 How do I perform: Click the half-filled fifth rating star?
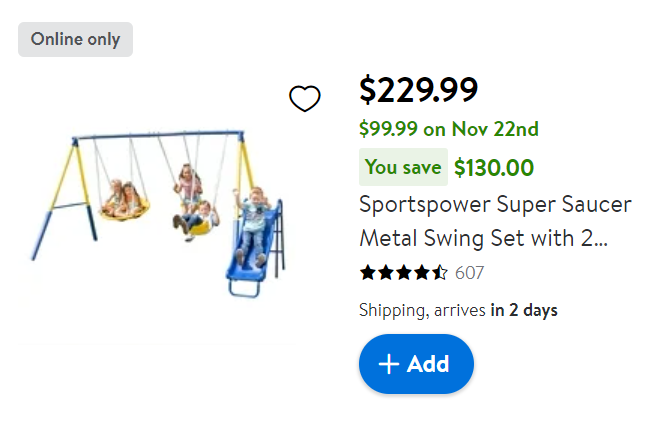tap(439, 272)
